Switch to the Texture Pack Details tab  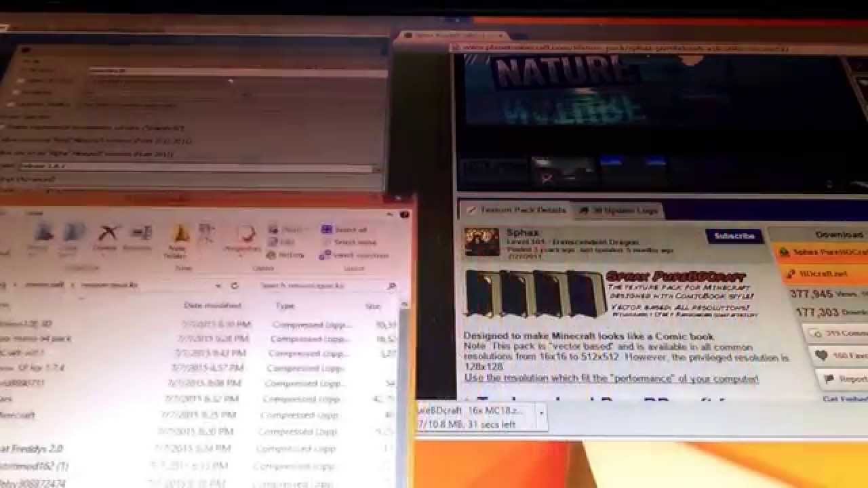(515, 210)
